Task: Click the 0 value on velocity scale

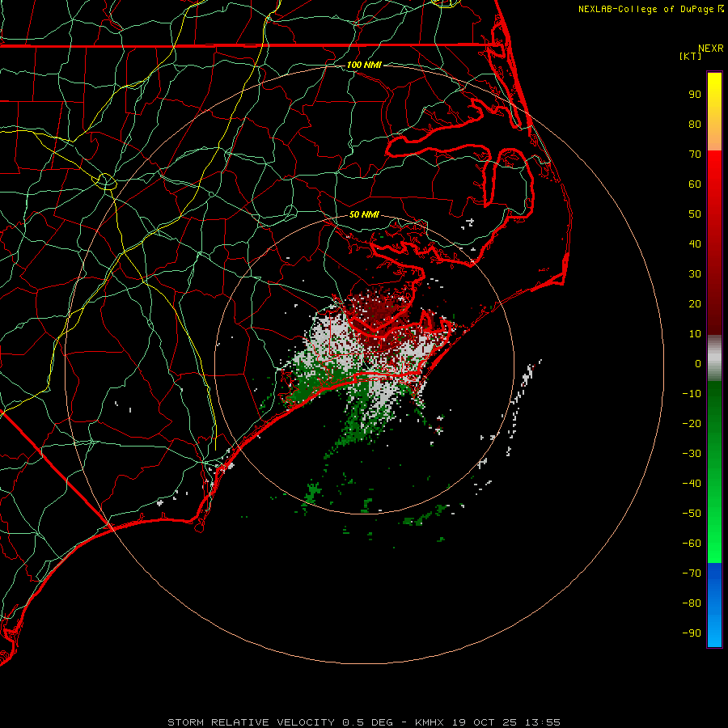Action: [x=698, y=364]
